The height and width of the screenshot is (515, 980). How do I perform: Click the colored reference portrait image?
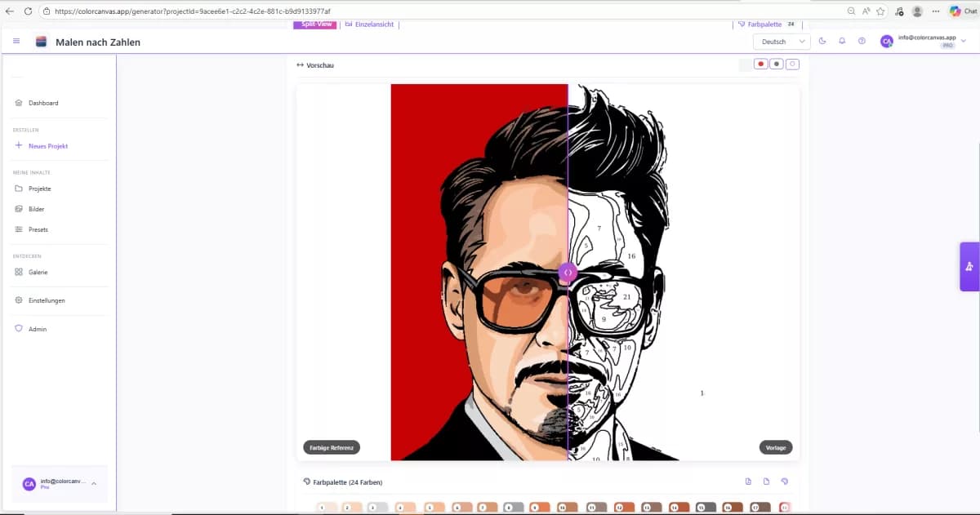click(479, 272)
